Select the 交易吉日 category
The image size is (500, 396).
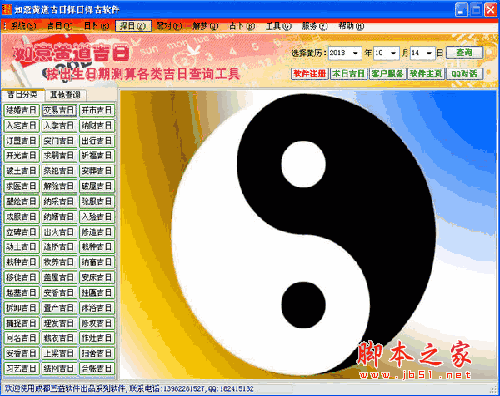(59, 110)
